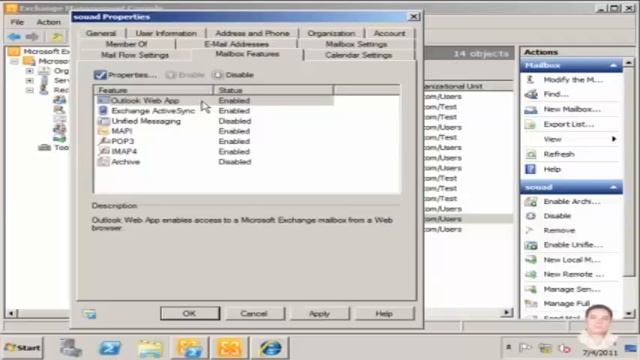
Task: Expand the Server Configuration tree node
Action: click(29, 80)
